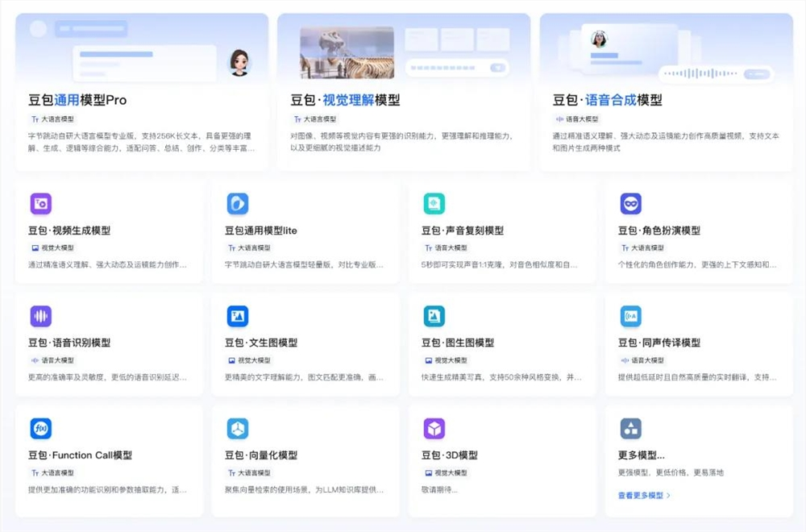The height and width of the screenshot is (532, 806).
Task: Click the 更多模型 icon
Action: (x=630, y=428)
